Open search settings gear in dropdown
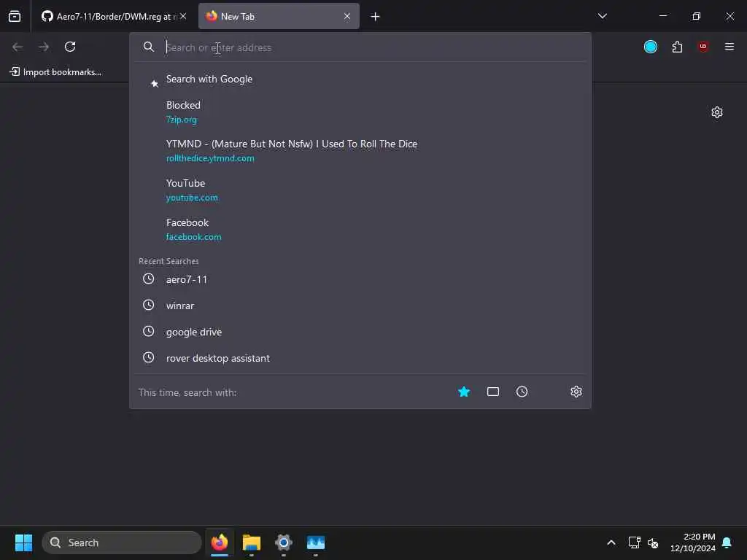The width and height of the screenshot is (747, 560). [x=576, y=392]
